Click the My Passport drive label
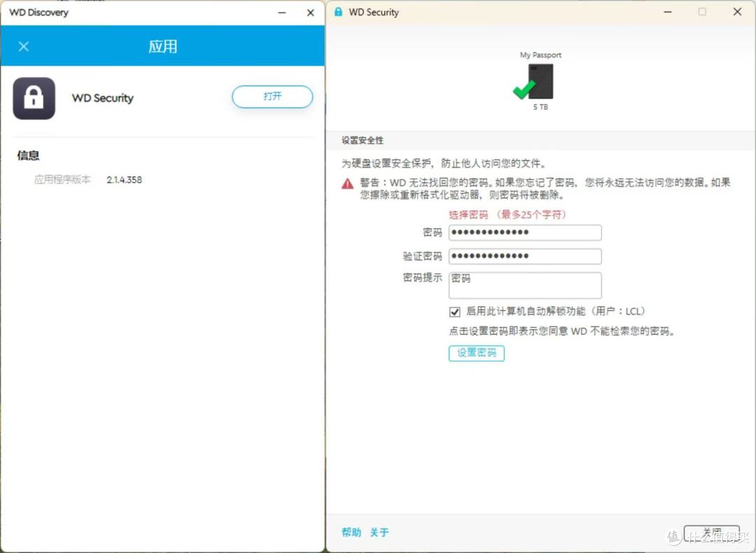Screen dimensions: 756x553 click(x=540, y=55)
